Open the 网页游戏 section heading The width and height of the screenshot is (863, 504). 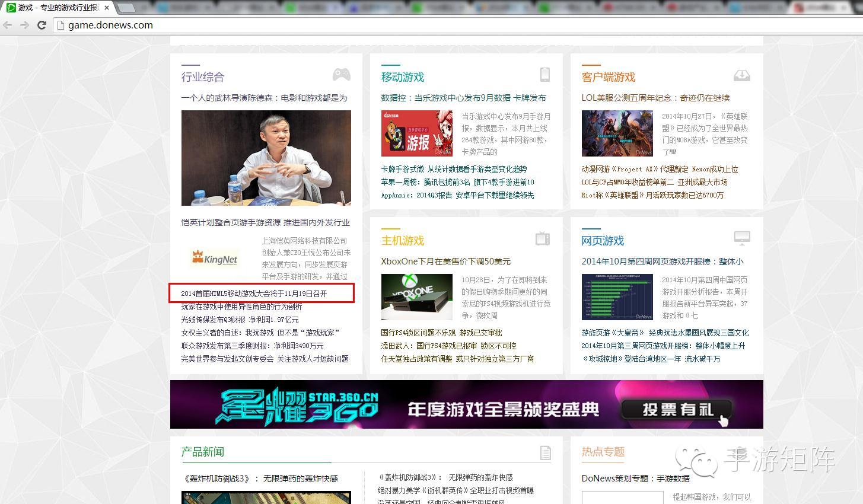point(603,241)
